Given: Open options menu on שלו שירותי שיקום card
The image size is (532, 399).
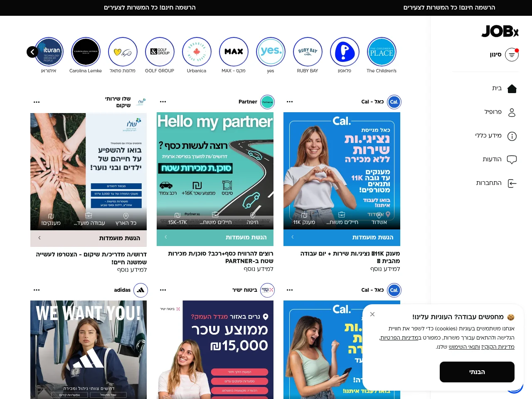Looking at the screenshot, I should (37, 102).
